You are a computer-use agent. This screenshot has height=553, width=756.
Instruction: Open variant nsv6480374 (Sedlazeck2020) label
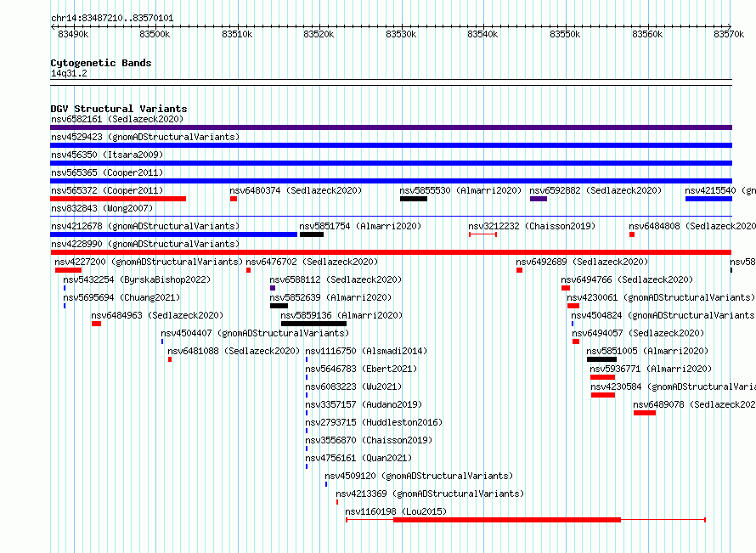tap(296, 190)
